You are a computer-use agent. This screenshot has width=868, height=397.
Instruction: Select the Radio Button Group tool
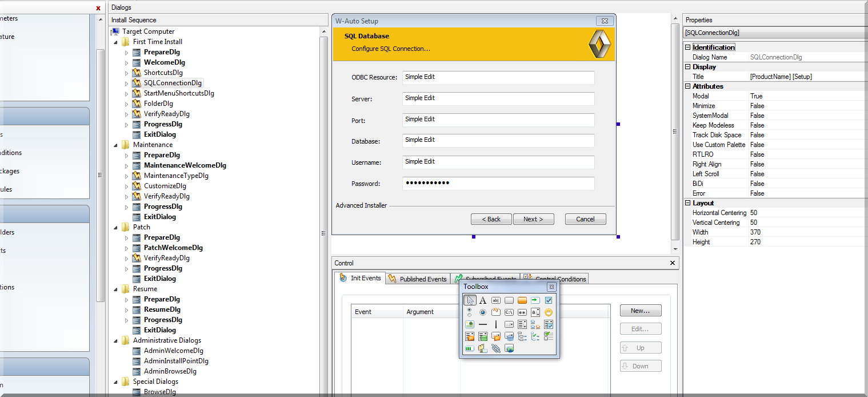click(470, 312)
